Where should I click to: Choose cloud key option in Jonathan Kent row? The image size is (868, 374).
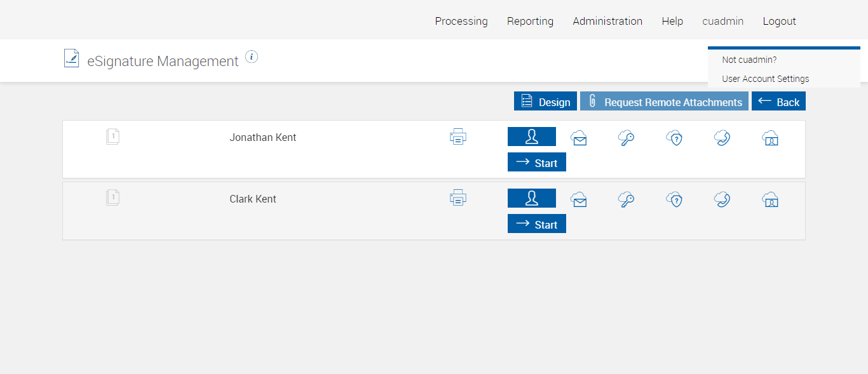click(626, 138)
